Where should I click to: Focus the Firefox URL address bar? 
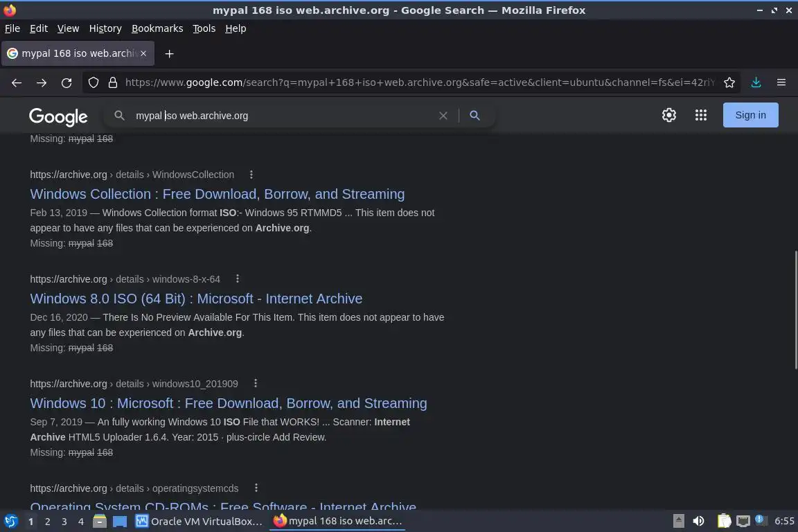pyautogui.click(x=420, y=82)
